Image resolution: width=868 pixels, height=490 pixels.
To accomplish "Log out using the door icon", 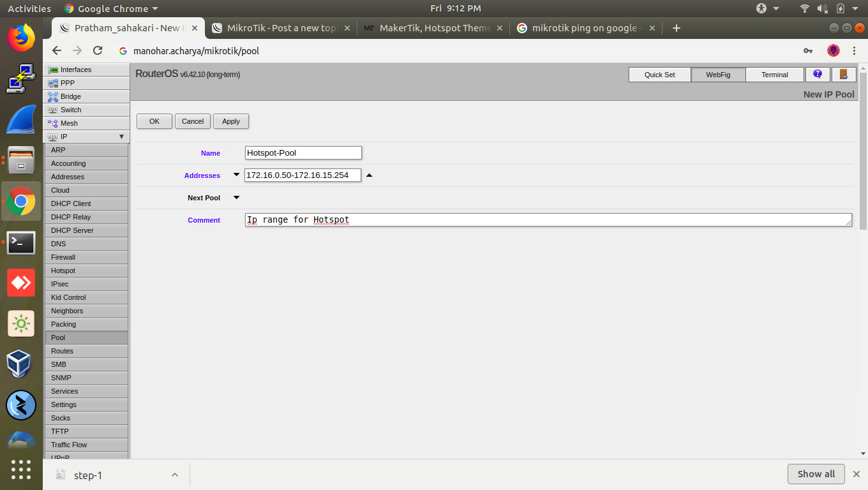I will point(844,75).
